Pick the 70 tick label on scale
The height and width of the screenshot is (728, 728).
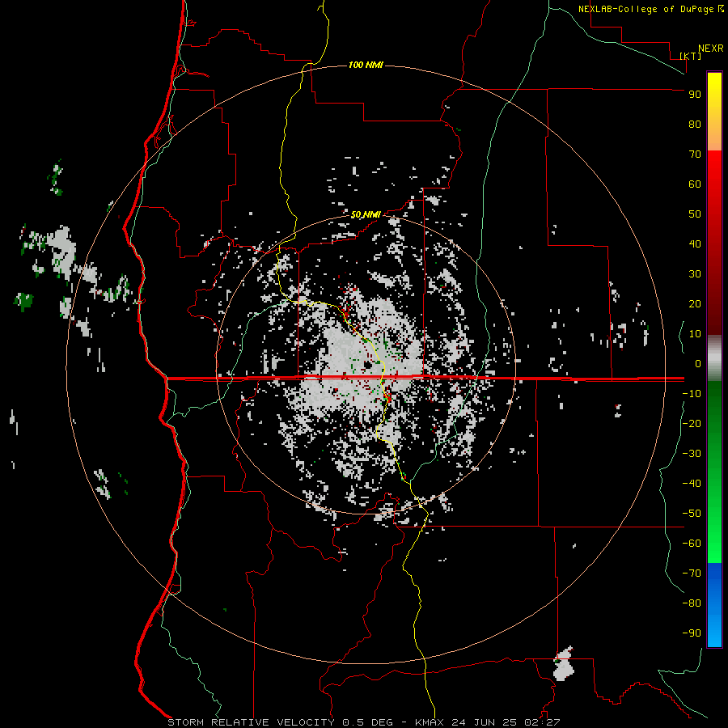(695, 154)
